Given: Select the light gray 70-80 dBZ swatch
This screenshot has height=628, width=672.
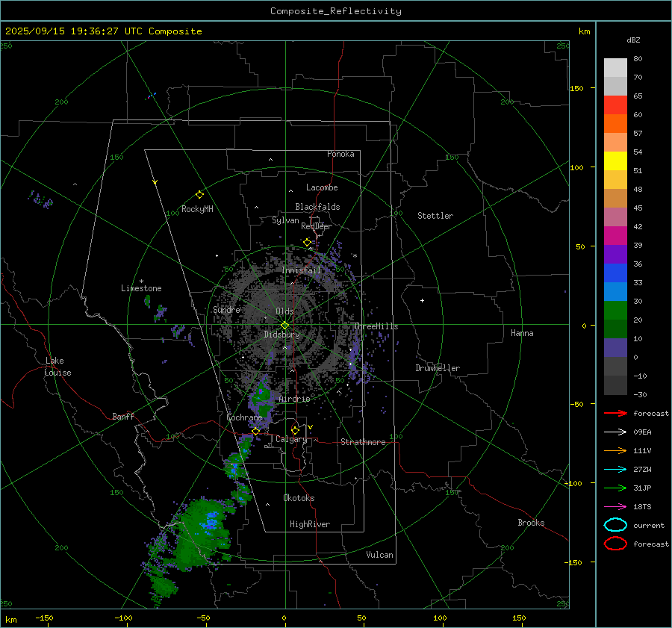Looking at the screenshot, I should point(615,68).
